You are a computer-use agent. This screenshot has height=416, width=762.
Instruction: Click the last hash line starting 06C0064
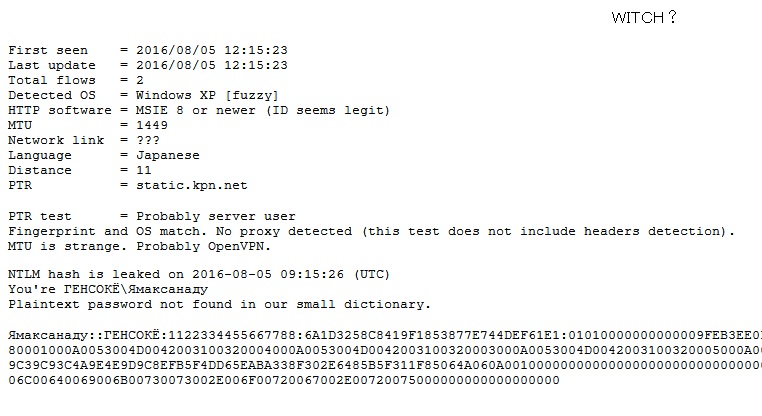point(284,381)
